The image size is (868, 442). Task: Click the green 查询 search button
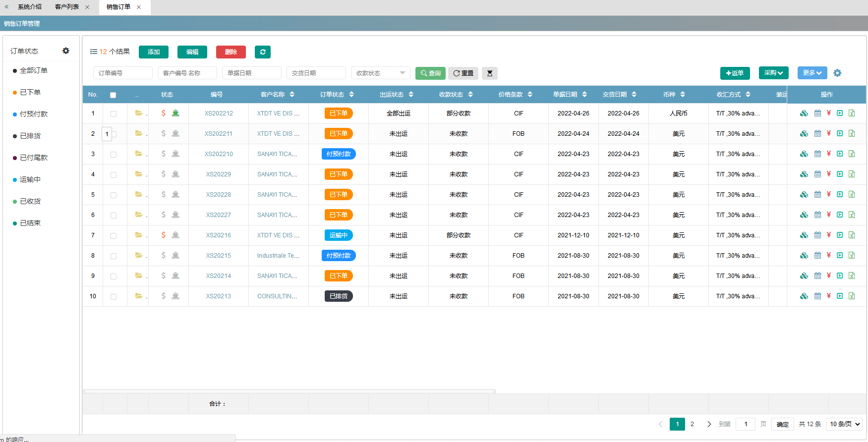coord(430,73)
